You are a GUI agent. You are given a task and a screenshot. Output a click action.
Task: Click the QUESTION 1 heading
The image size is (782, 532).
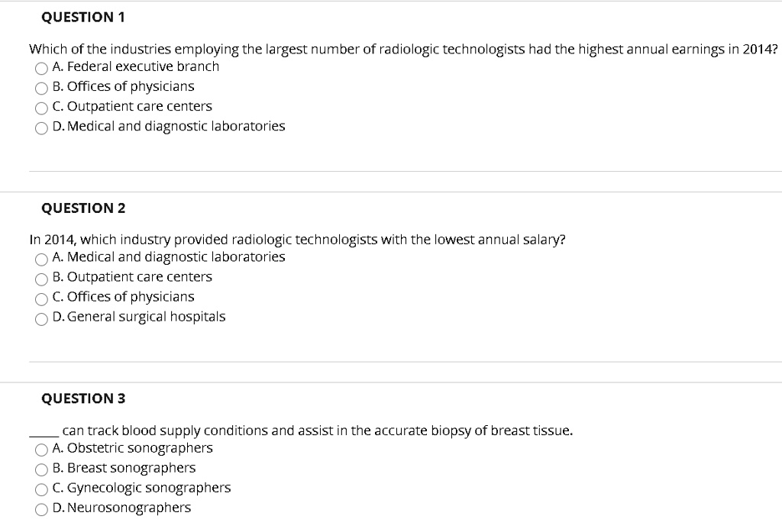[x=82, y=18]
